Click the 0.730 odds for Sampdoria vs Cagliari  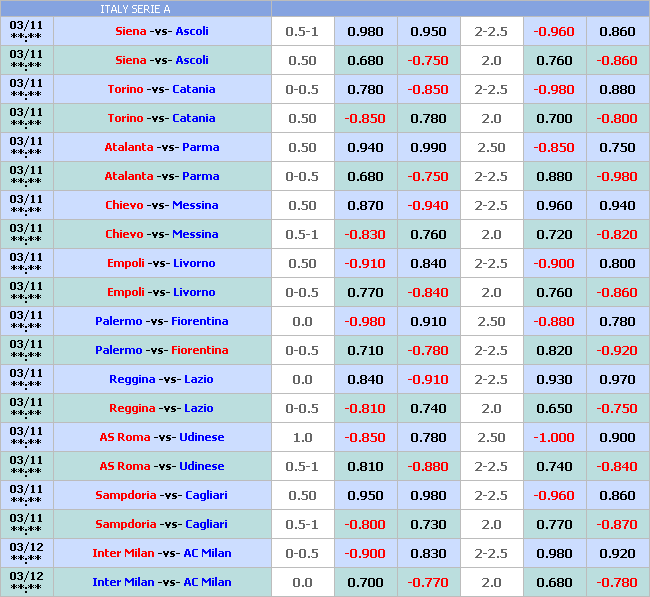(428, 524)
